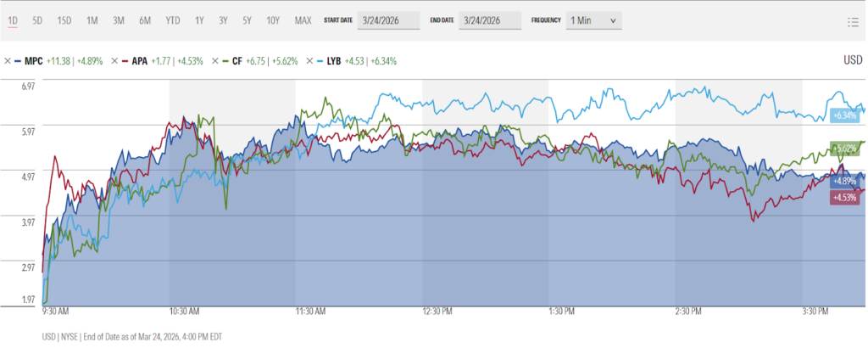Image resolution: width=868 pixels, height=348 pixels.
Task: Switch chart to 1Y range
Action: coord(199,20)
